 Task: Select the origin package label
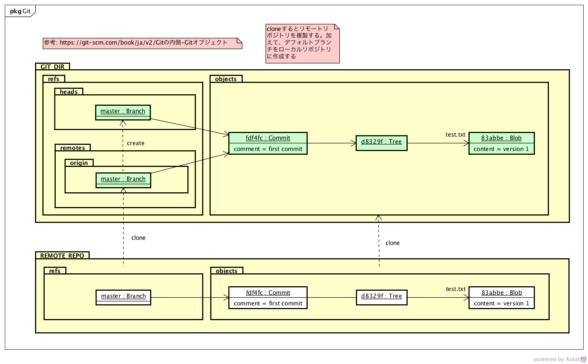coord(79,163)
